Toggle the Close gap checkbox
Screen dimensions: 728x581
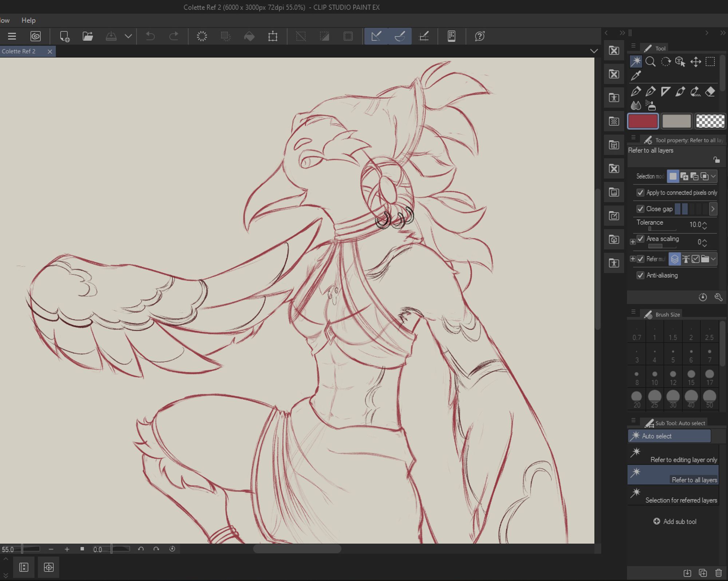tap(640, 209)
